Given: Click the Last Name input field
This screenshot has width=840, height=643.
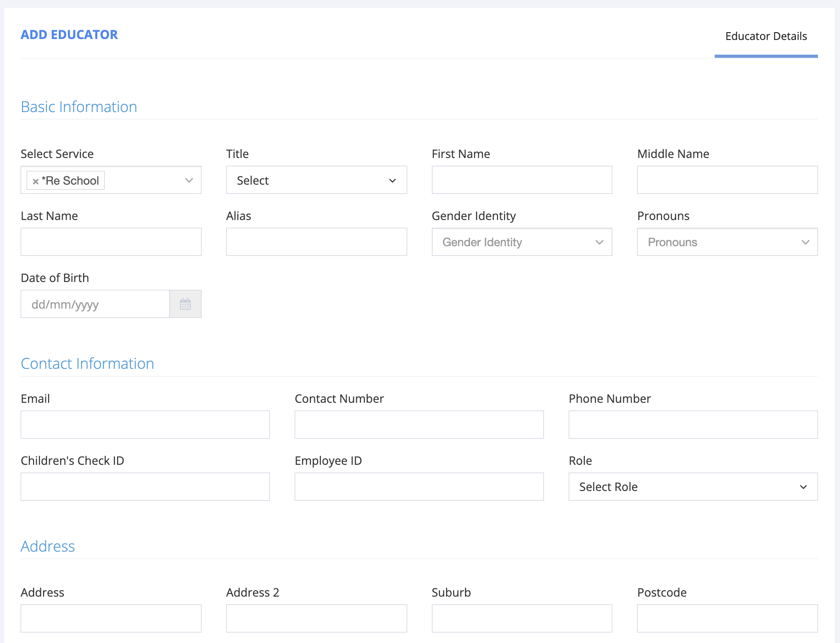Looking at the screenshot, I should point(111,242).
